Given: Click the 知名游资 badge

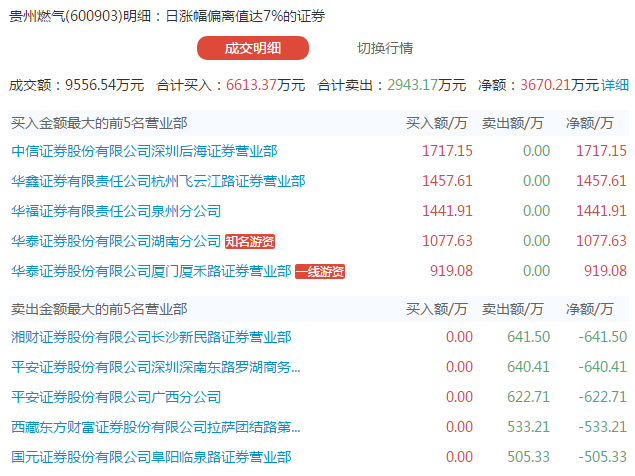Looking at the screenshot, I should (250, 241).
